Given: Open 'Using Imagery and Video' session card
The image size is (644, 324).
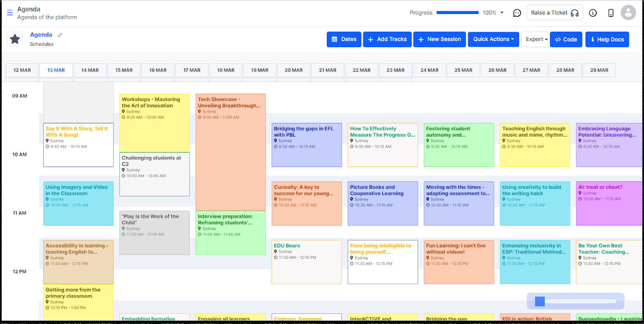Looking at the screenshot, I should (x=78, y=203).
